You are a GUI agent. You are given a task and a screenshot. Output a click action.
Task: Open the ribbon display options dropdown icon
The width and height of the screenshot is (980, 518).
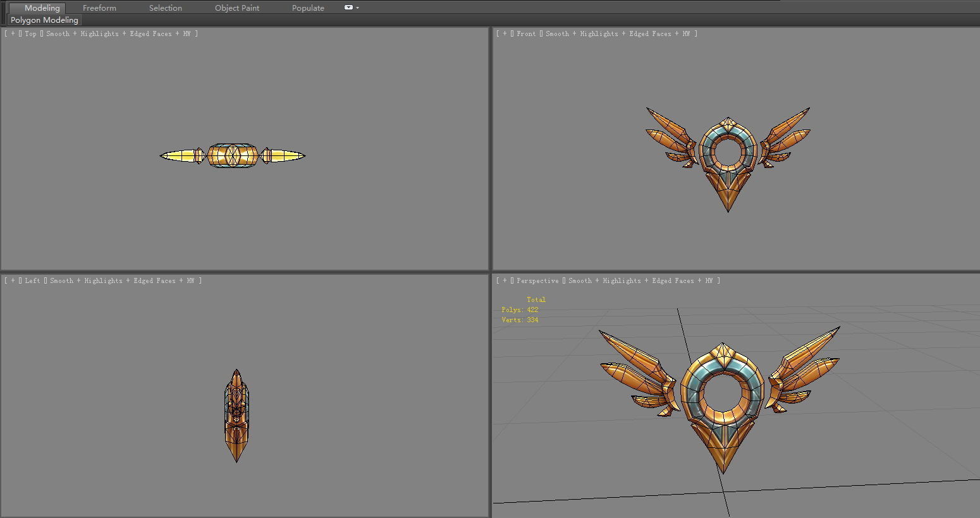352,8
